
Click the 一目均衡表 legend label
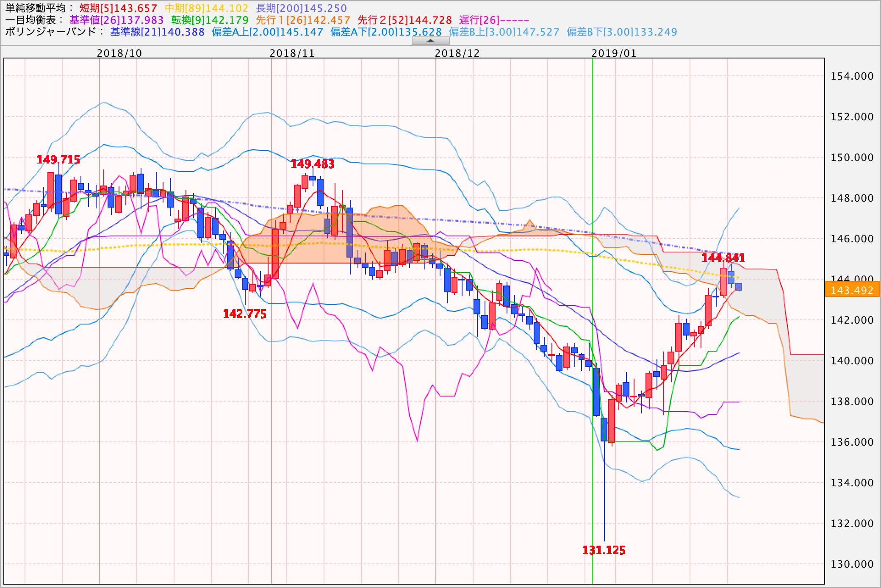pos(35,20)
